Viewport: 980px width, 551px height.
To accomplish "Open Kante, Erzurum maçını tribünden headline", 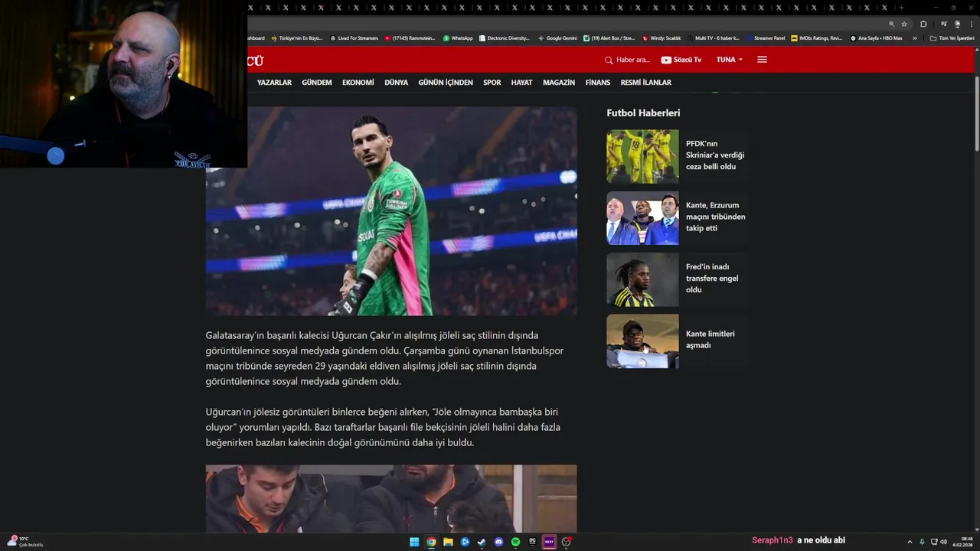I will coord(716,217).
